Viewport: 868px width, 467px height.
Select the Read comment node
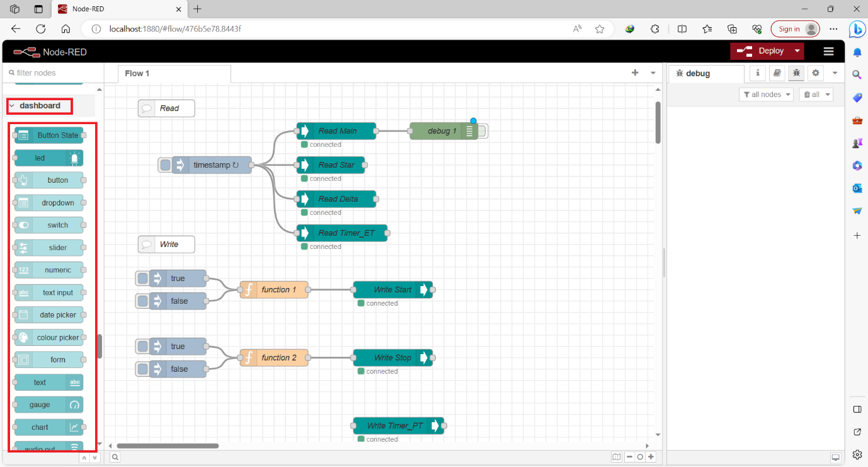pyautogui.click(x=166, y=108)
